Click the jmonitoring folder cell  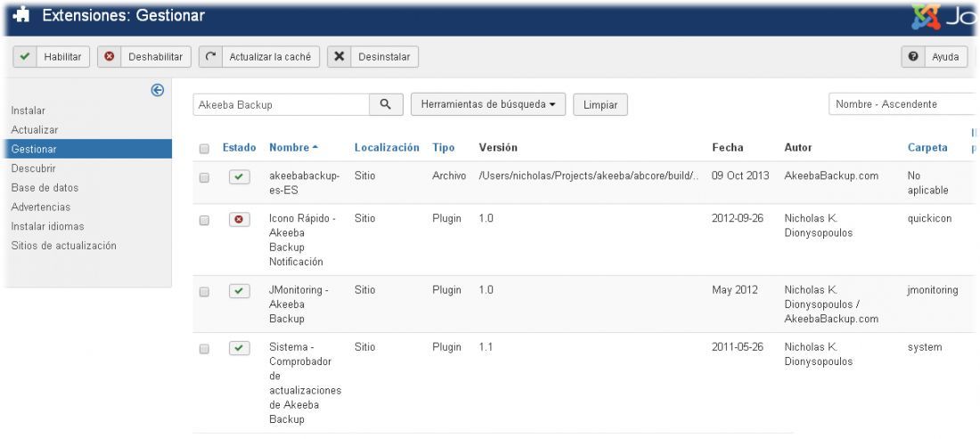[x=933, y=289]
